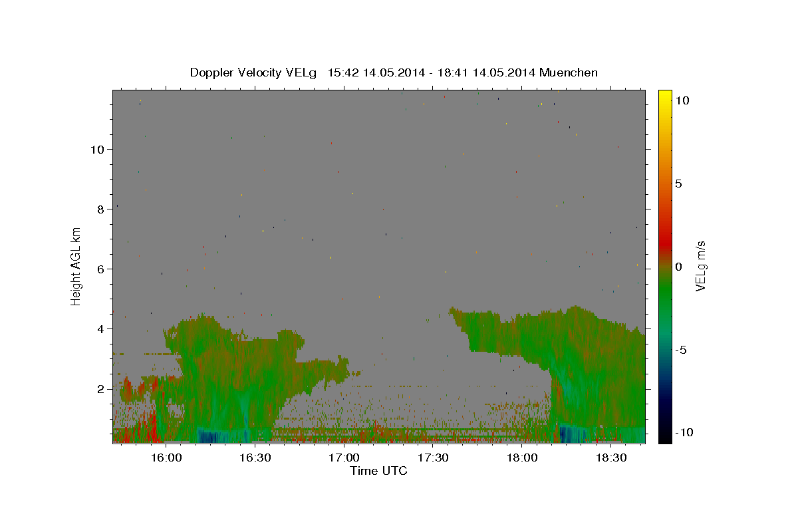Click the colorbar tick label '-5'
Screen dimensions: 798x532
coord(680,350)
